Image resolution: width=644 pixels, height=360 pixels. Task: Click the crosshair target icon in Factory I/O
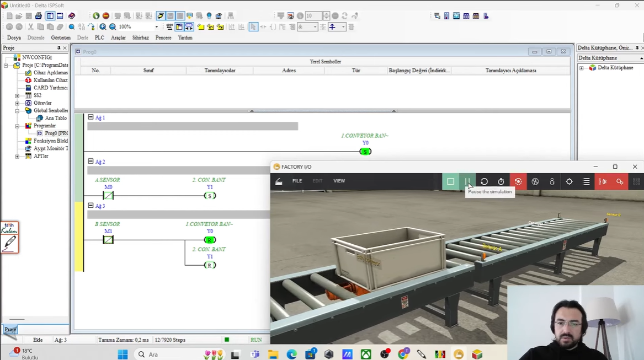pyautogui.click(x=570, y=181)
